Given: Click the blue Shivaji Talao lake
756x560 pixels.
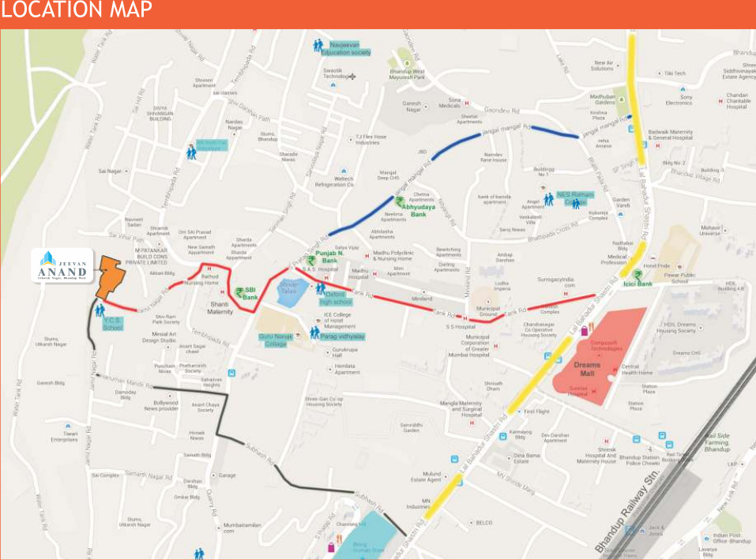Looking at the screenshot, I should click(x=291, y=292).
